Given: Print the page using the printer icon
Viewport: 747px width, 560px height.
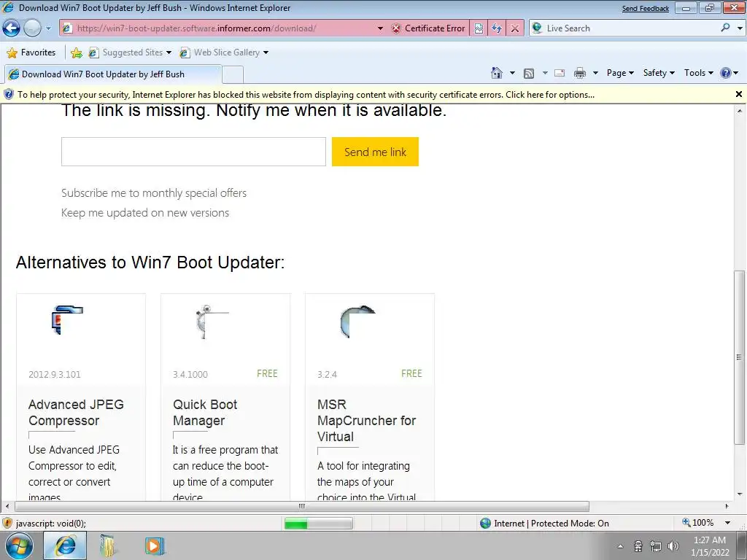Looking at the screenshot, I should click(x=580, y=73).
